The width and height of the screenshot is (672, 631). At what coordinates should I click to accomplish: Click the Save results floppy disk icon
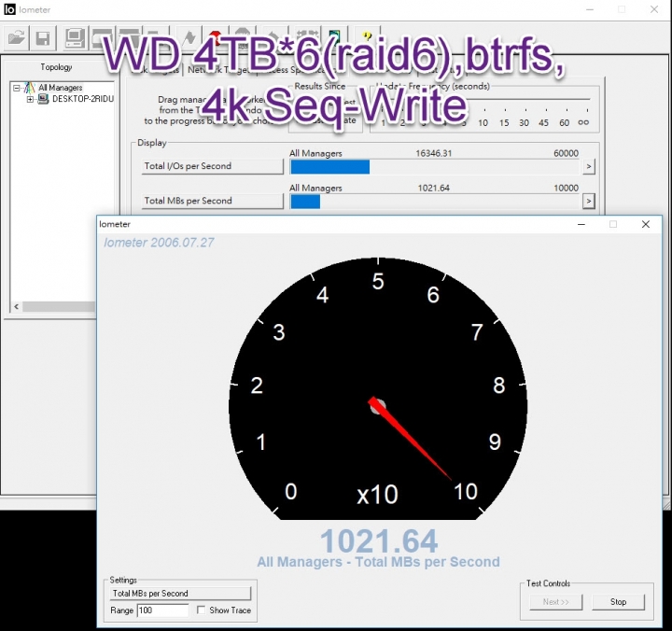point(43,38)
